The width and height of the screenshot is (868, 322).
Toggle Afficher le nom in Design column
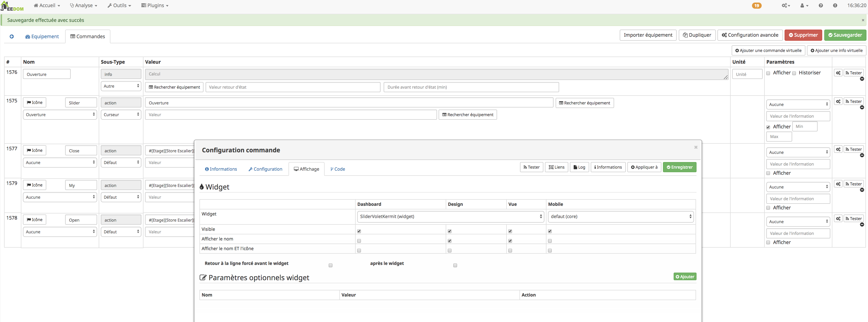pyautogui.click(x=450, y=241)
